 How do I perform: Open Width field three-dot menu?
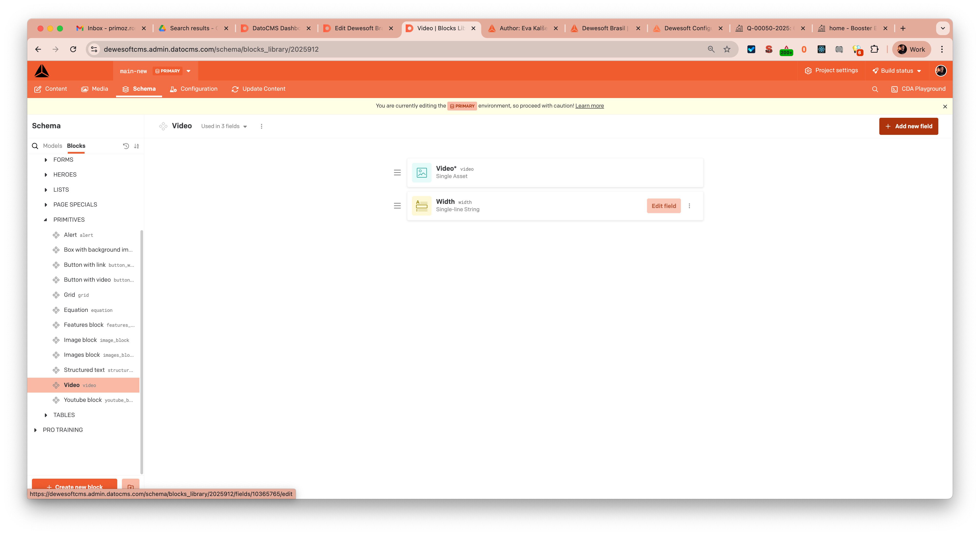coord(689,206)
